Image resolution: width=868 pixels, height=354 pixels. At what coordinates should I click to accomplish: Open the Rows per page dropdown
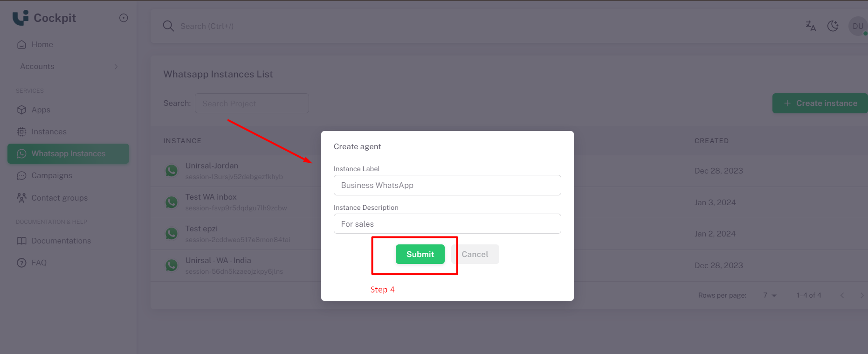click(x=770, y=295)
